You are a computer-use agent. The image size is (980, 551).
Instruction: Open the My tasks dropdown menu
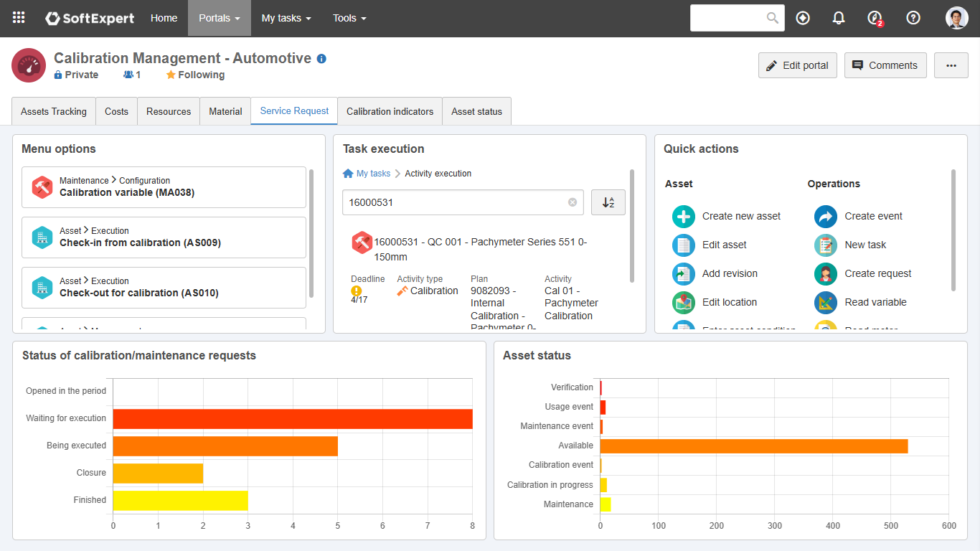click(x=286, y=18)
